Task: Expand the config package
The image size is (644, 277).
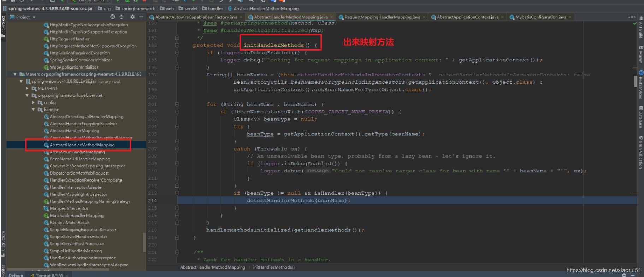Action: pos(34,102)
